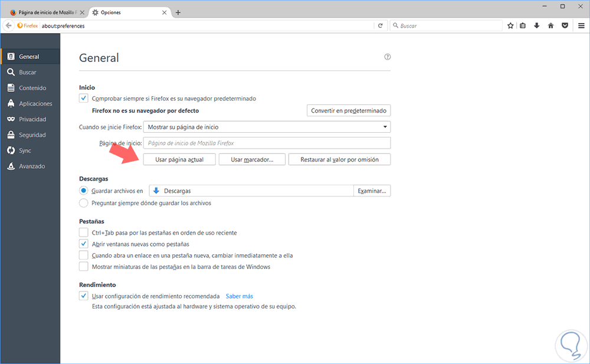Bookmark this page with the star icon
Viewport: 590px width, 364px height.
point(510,25)
